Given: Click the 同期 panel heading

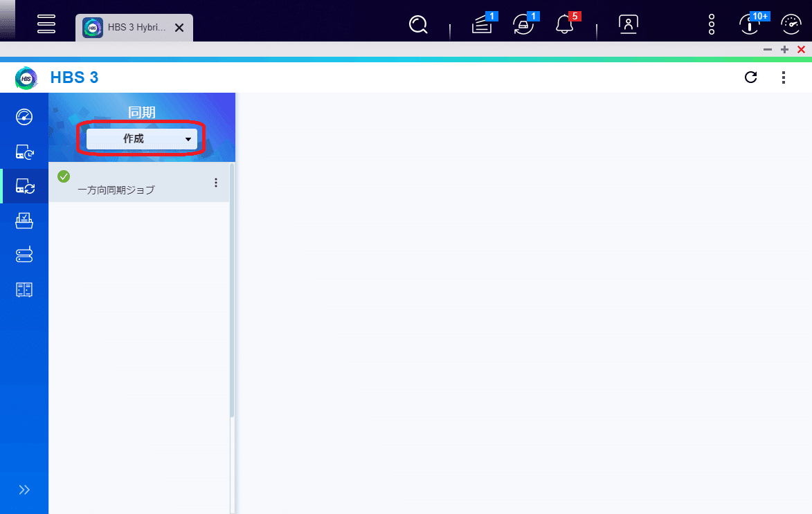Looking at the screenshot, I should (142, 112).
